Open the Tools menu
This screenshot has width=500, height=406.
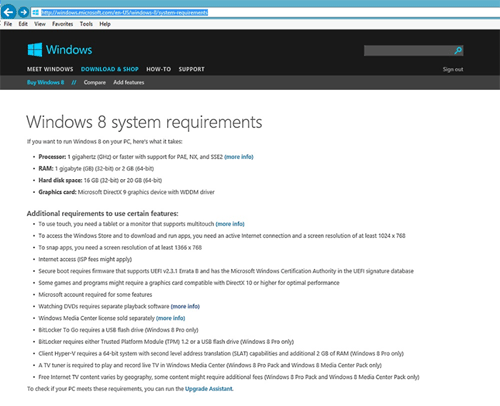click(x=86, y=24)
